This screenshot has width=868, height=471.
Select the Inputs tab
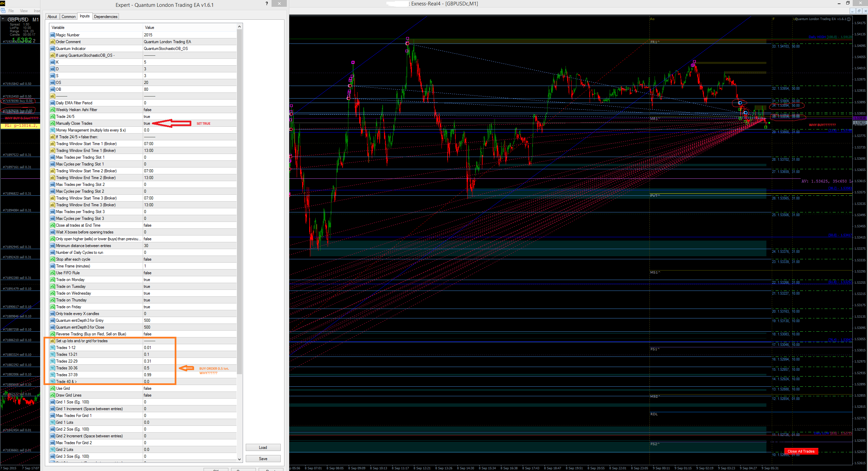click(85, 16)
